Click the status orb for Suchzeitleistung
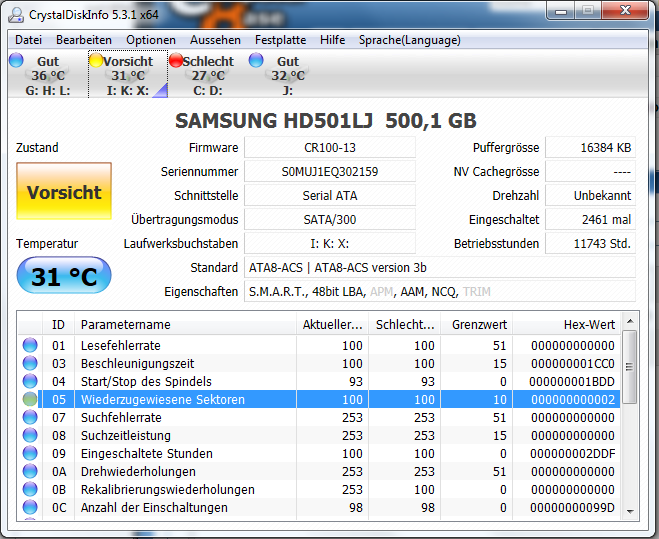 click(30, 436)
